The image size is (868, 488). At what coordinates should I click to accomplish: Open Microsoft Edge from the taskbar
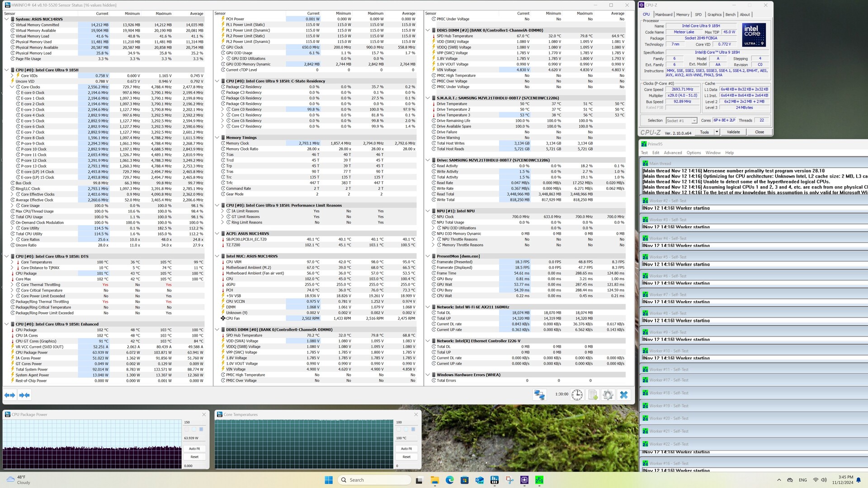pyautogui.click(x=449, y=480)
